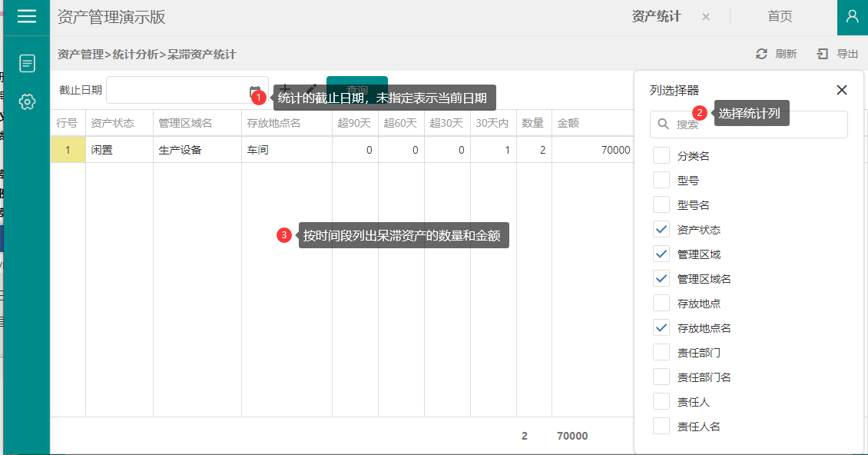Click the 车间 location cell
The image size is (868, 455).
287,150
